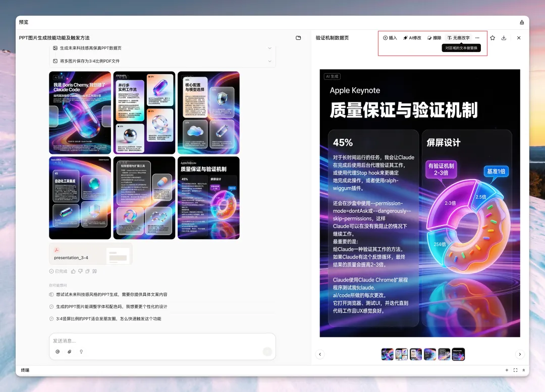The width and height of the screenshot is (545, 392).
Task: Open the presentation_3-4 PDF attachment
Action: coord(91,254)
